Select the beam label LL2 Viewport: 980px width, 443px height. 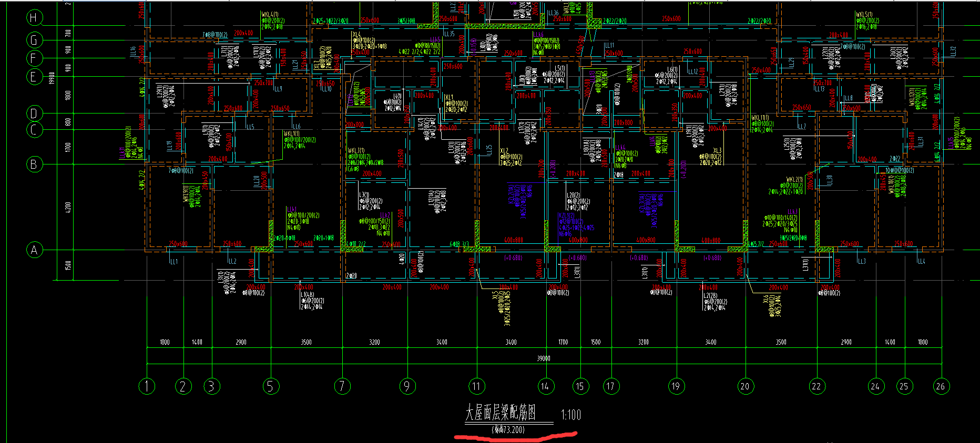(232, 261)
